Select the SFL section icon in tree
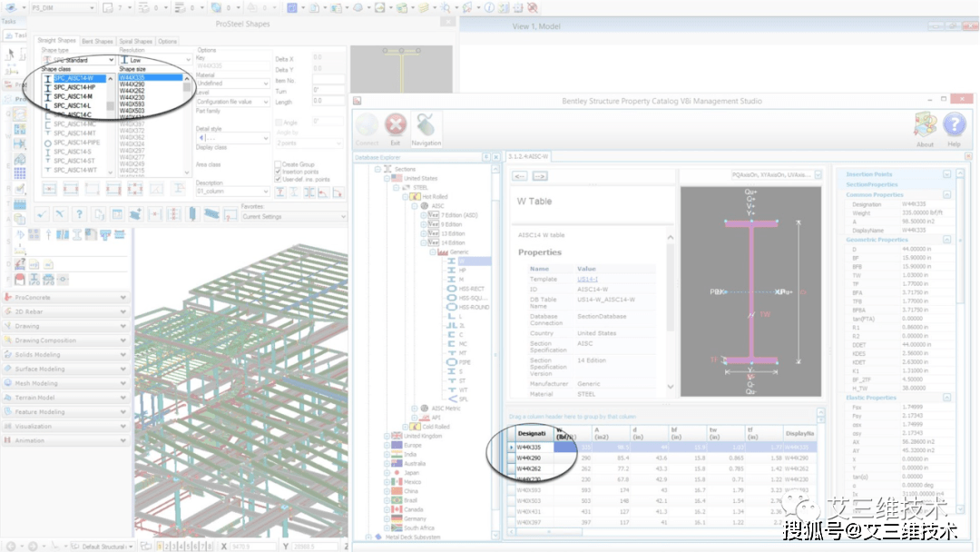 pos(453,399)
